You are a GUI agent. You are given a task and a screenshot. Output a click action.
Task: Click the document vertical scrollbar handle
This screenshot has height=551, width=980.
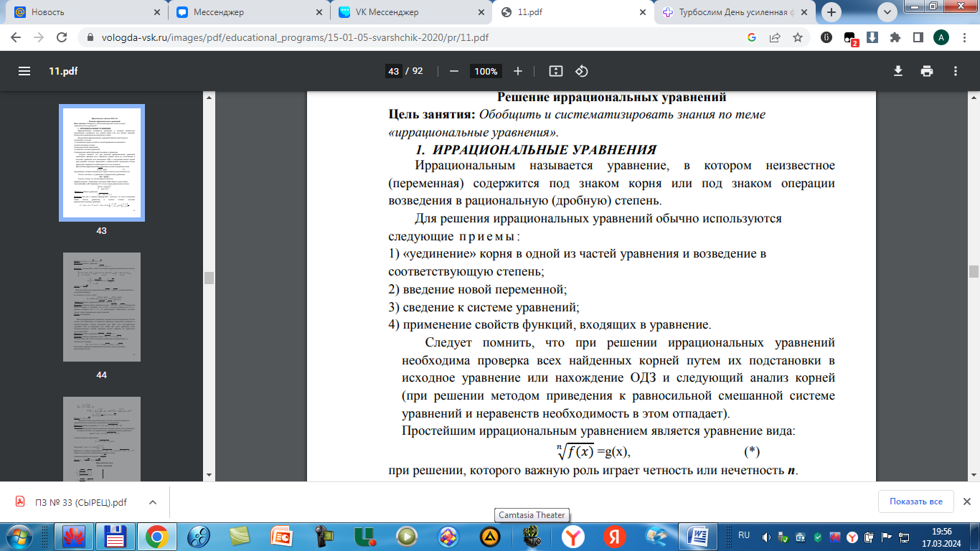click(x=974, y=271)
